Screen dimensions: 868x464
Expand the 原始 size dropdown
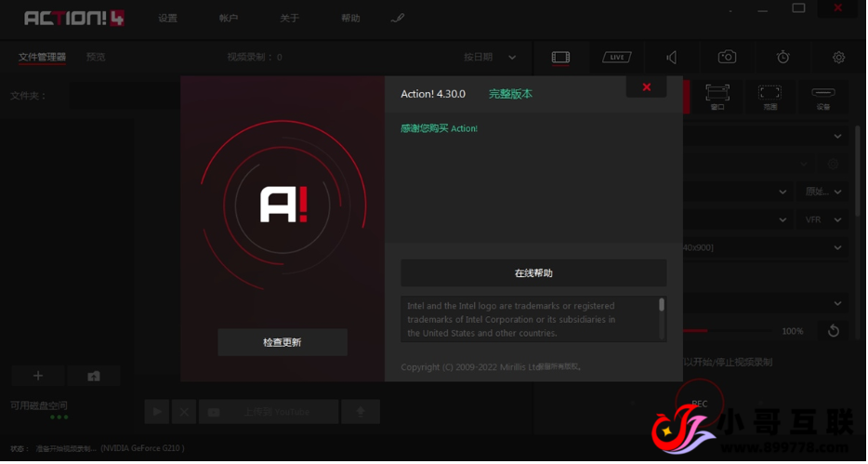pyautogui.click(x=822, y=192)
